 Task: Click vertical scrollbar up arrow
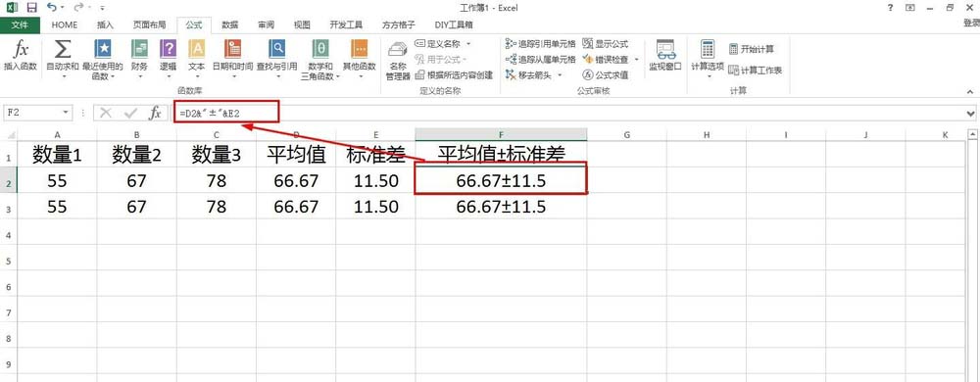973,134
